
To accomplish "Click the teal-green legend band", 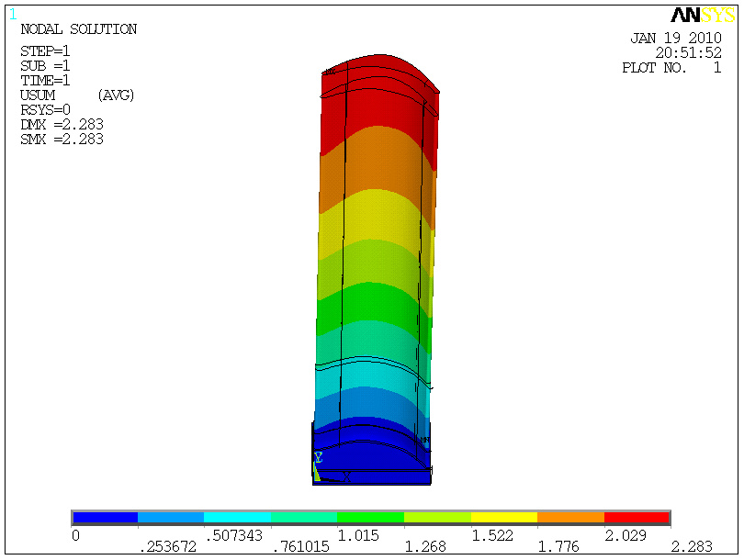I will click(x=304, y=518).
